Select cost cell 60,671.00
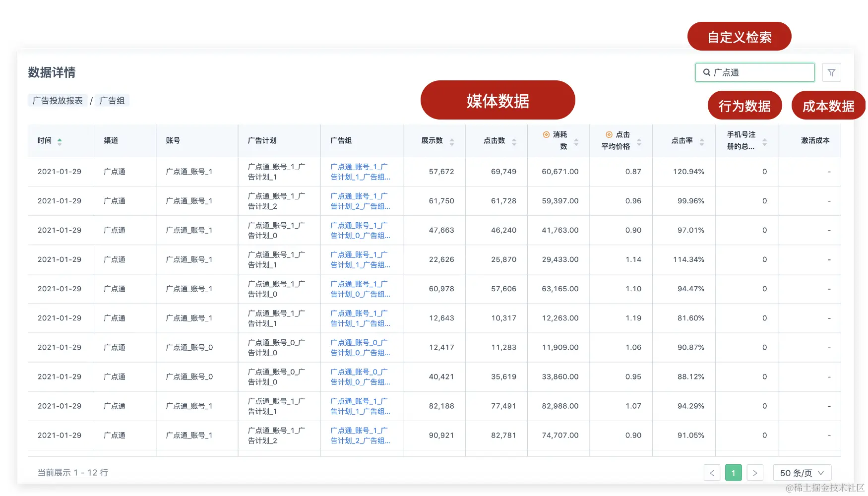This screenshot has width=868, height=496. click(x=560, y=172)
